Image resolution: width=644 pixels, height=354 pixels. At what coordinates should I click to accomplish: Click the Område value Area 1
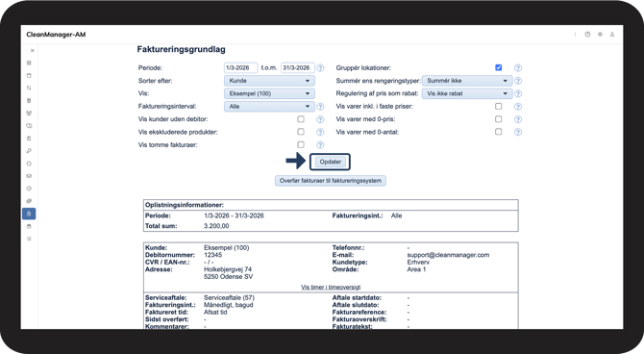click(x=416, y=269)
